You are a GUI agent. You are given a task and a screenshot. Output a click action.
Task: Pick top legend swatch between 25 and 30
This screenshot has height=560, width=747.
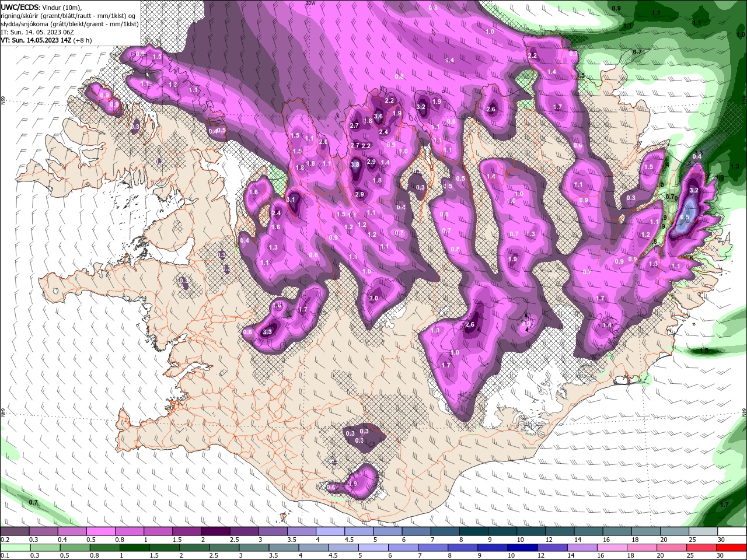pos(703,531)
